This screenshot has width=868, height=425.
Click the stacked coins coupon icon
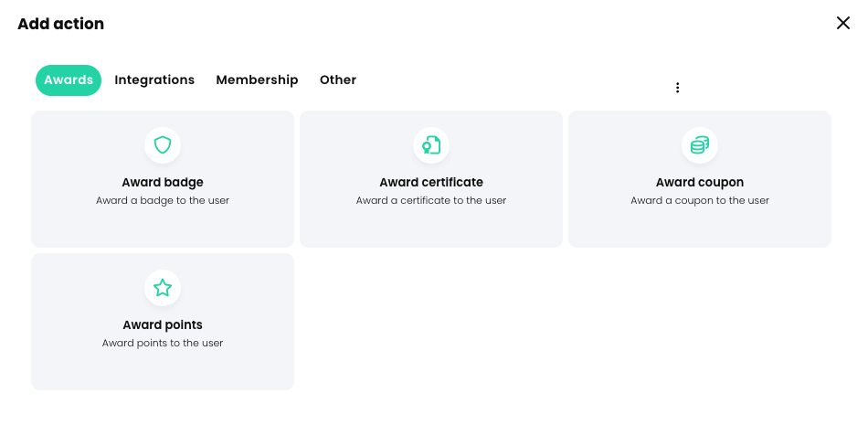click(x=700, y=144)
